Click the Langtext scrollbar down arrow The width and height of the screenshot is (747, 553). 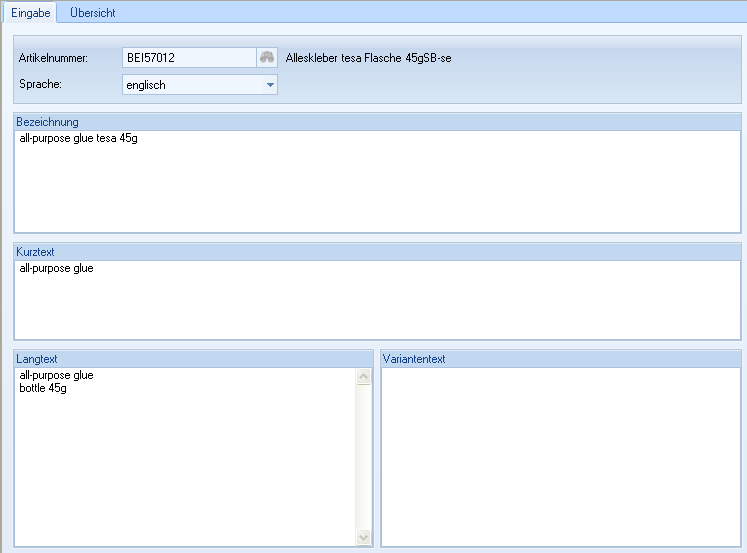[x=363, y=537]
